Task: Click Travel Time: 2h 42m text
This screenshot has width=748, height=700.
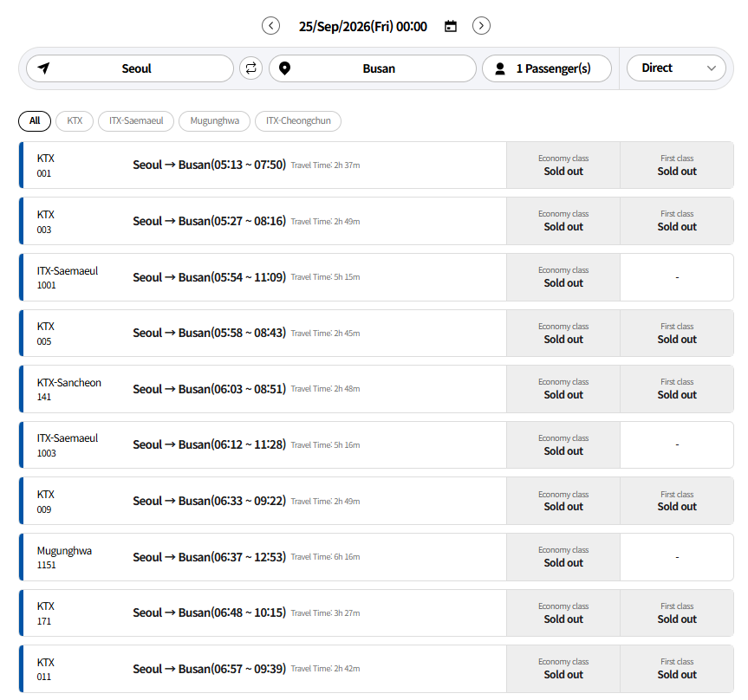Action: [325, 669]
